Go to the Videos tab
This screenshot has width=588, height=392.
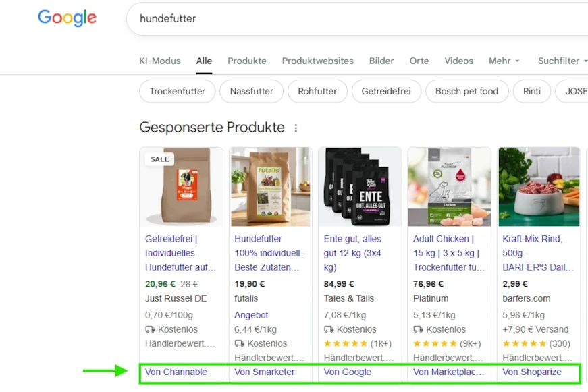coord(458,61)
